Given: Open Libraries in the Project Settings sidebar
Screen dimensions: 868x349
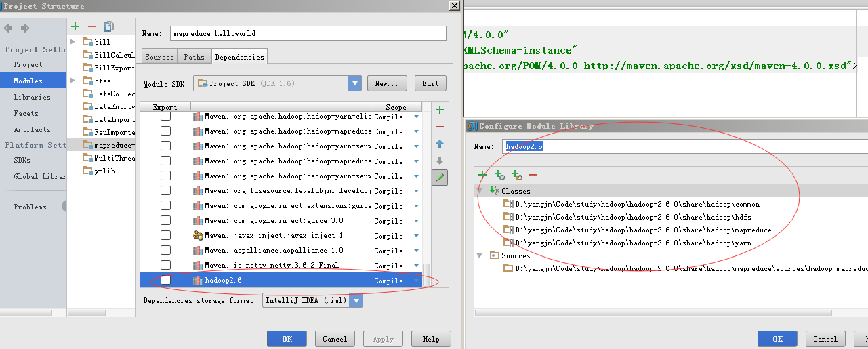Looking at the screenshot, I should pos(33,97).
